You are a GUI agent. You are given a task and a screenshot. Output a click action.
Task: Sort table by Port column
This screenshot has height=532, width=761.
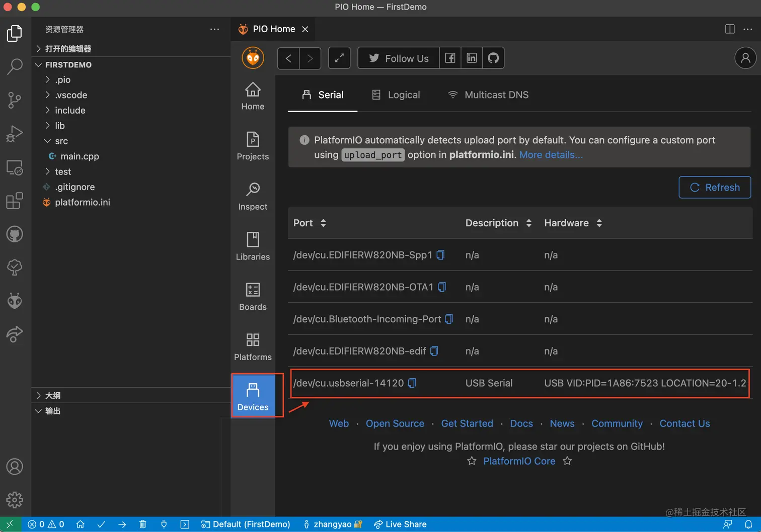click(x=323, y=223)
